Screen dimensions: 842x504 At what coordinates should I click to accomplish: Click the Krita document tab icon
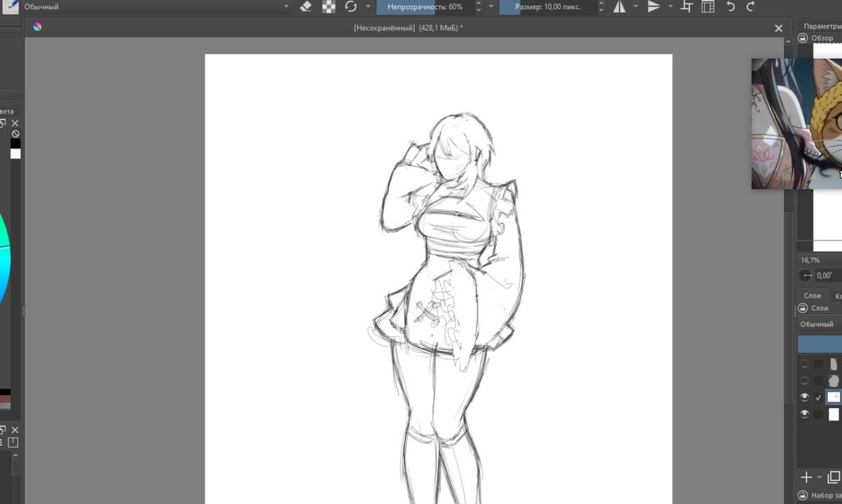tap(37, 27)
